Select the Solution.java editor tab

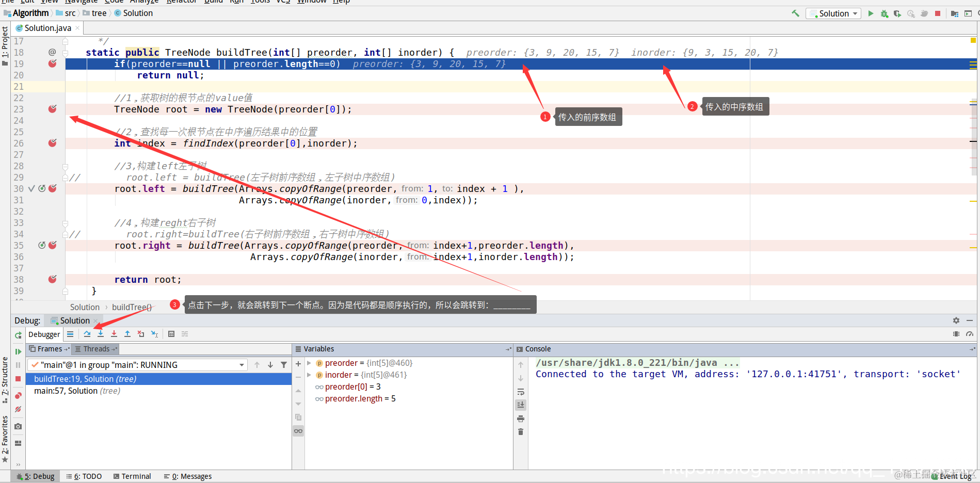(47, 28)
